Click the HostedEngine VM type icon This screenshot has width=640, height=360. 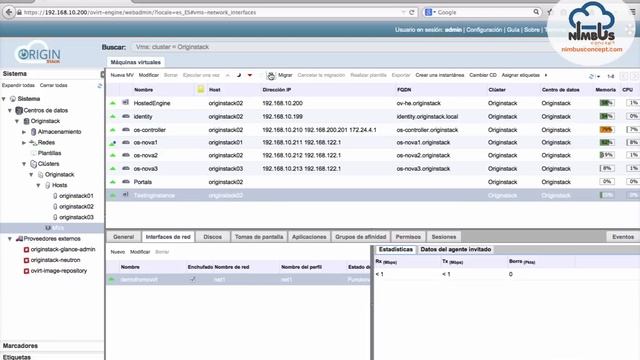point(126,103)
